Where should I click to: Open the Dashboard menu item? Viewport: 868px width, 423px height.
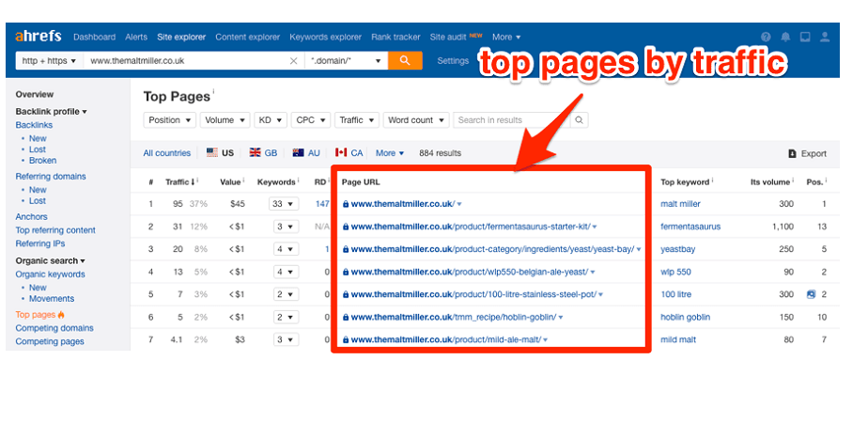coord(94,37)
